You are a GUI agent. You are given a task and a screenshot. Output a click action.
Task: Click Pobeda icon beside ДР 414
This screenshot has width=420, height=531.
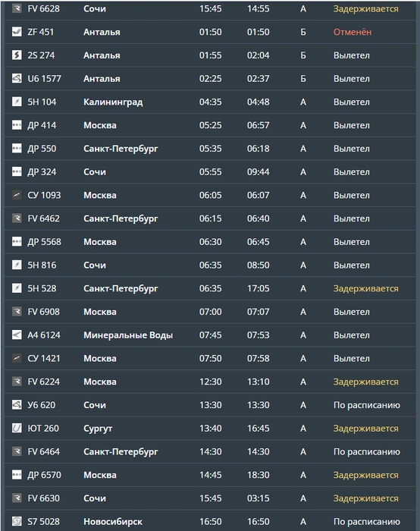click(x=17, y=125)
